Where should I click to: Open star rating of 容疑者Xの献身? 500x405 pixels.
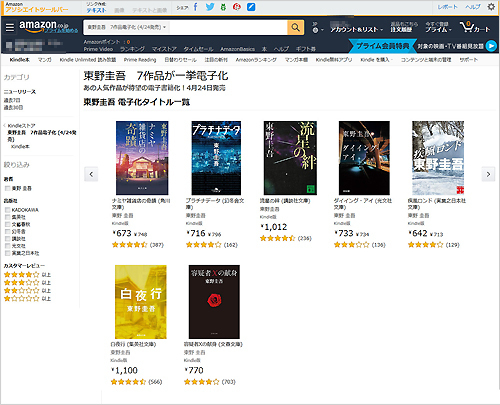[x=202, y=382]
